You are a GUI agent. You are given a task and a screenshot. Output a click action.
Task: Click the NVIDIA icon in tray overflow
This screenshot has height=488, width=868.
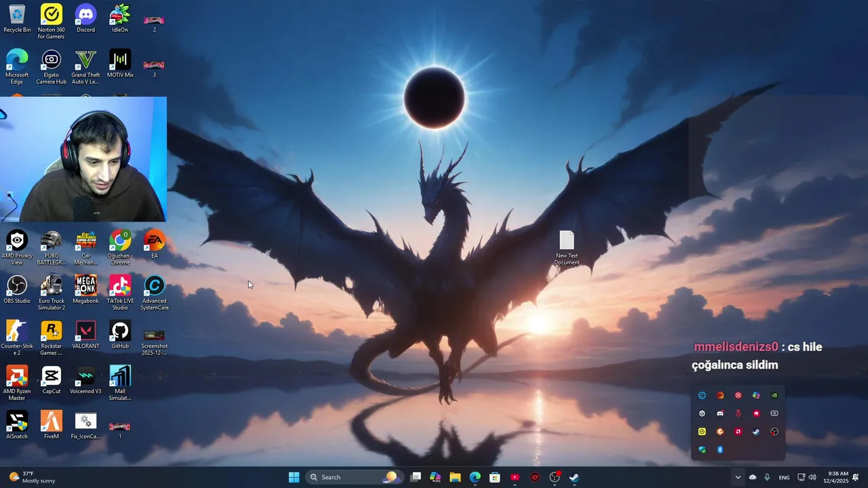pyautogui.click(x=774, y=395)
